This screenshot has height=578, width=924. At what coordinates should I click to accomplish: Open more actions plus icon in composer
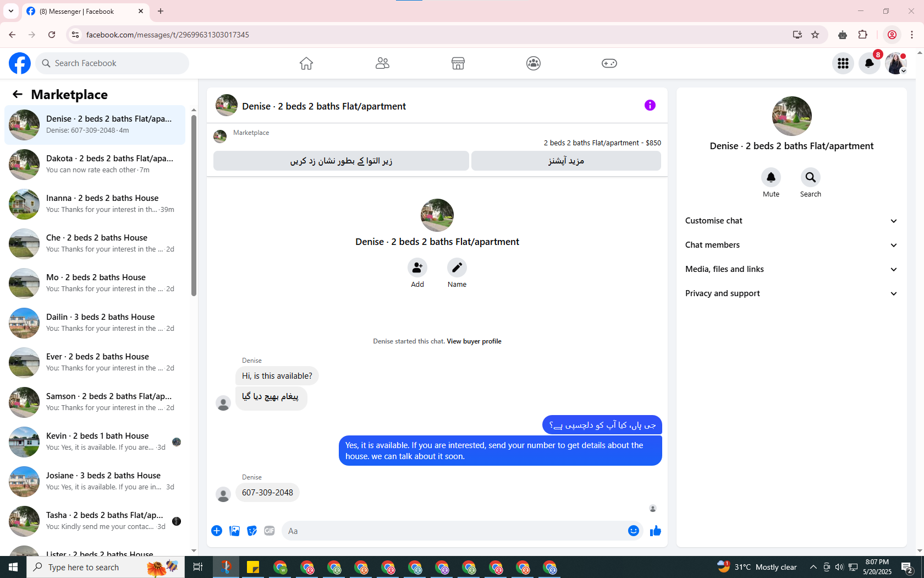coord(217,531)
